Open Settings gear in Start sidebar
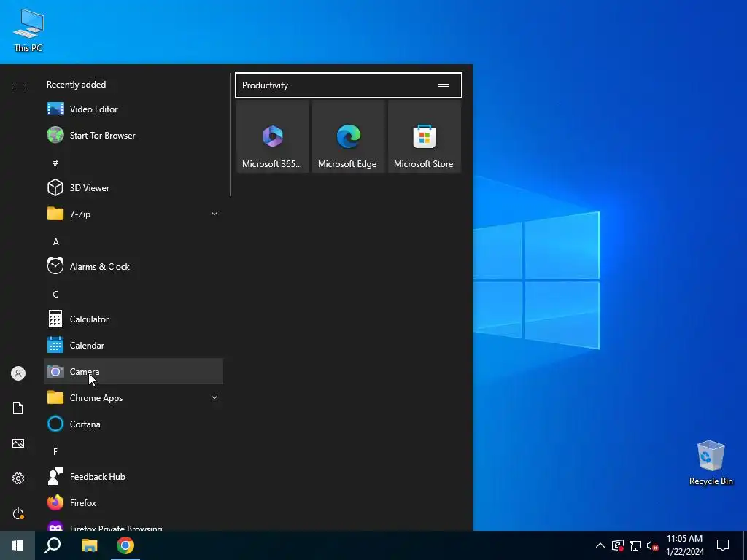 18,478
